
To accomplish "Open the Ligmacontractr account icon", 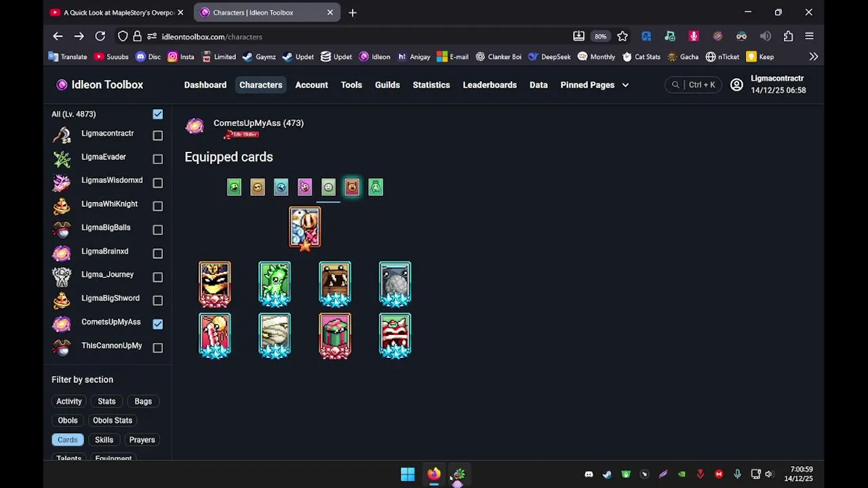I will [736, 85].
